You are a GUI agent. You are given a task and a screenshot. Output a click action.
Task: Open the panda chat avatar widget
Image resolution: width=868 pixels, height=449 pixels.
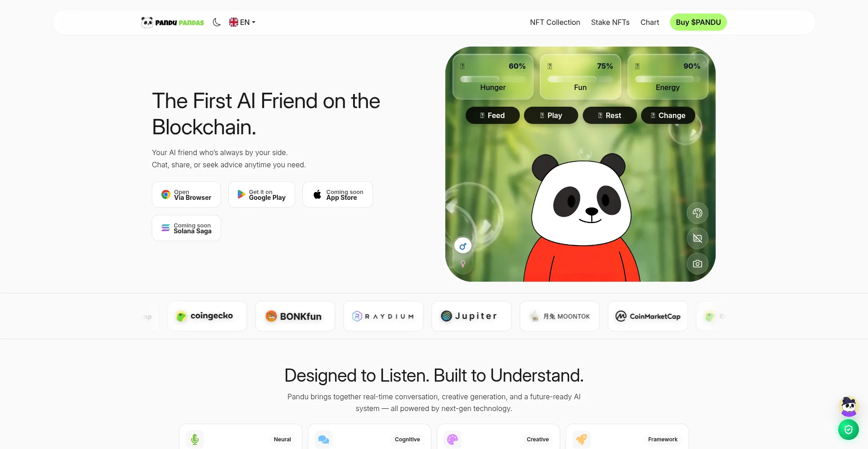tap(848, 406)
